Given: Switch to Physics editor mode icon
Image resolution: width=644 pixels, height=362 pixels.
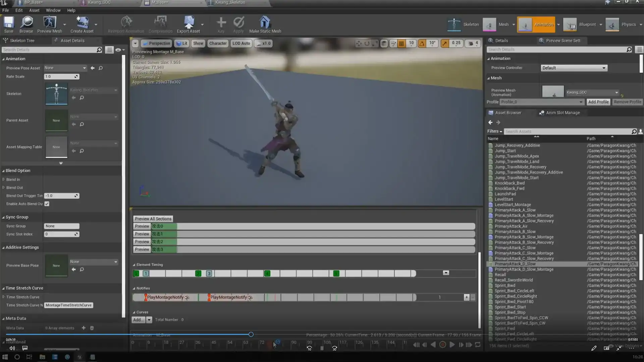Looking at the screenshot, I should (x=612, y=24).
